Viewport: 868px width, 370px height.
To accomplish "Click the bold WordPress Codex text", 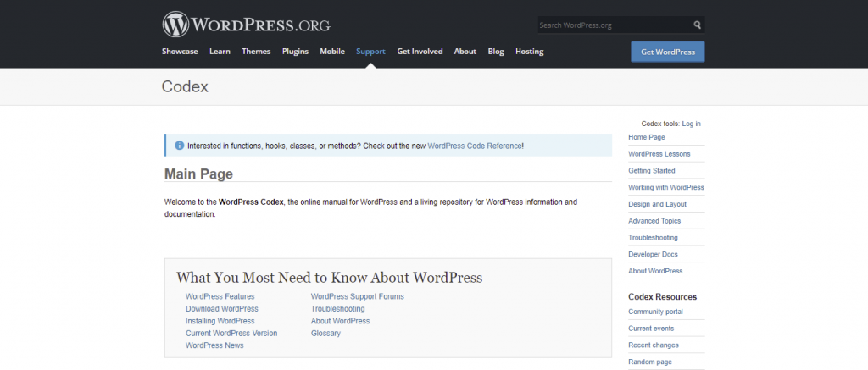I will 251,202.
